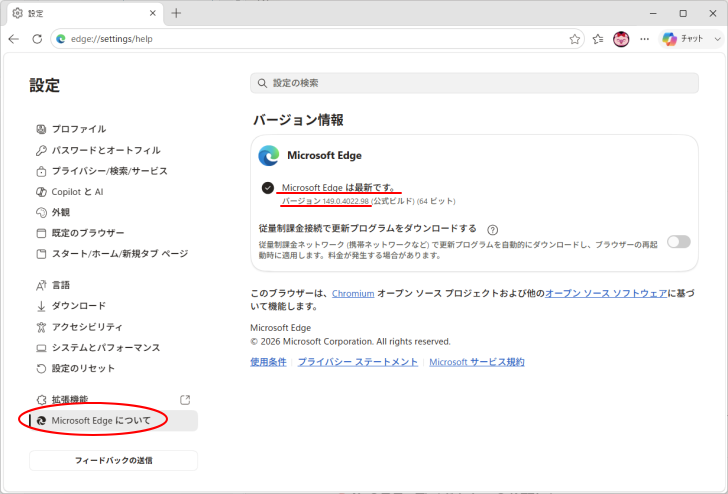This screenshot has height=494, width=728.
Task: Minimize the Edge window
Action: [653, 13]
